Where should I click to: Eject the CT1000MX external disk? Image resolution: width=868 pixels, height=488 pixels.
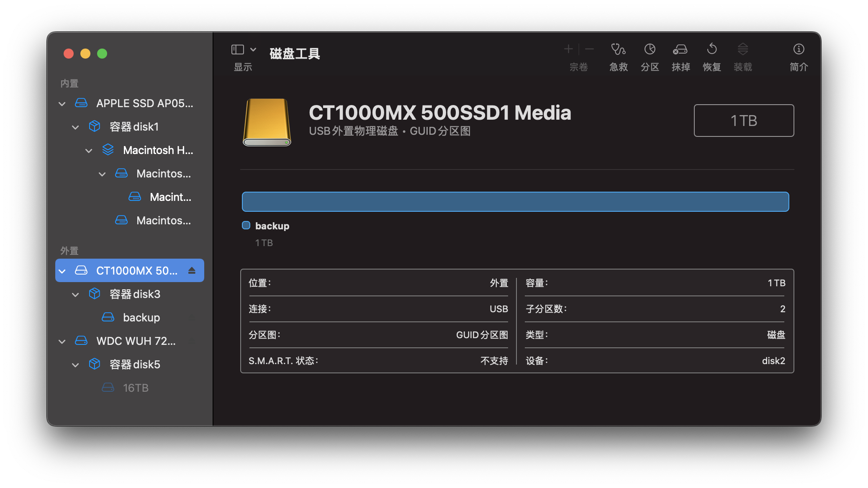tap(192, 270)
